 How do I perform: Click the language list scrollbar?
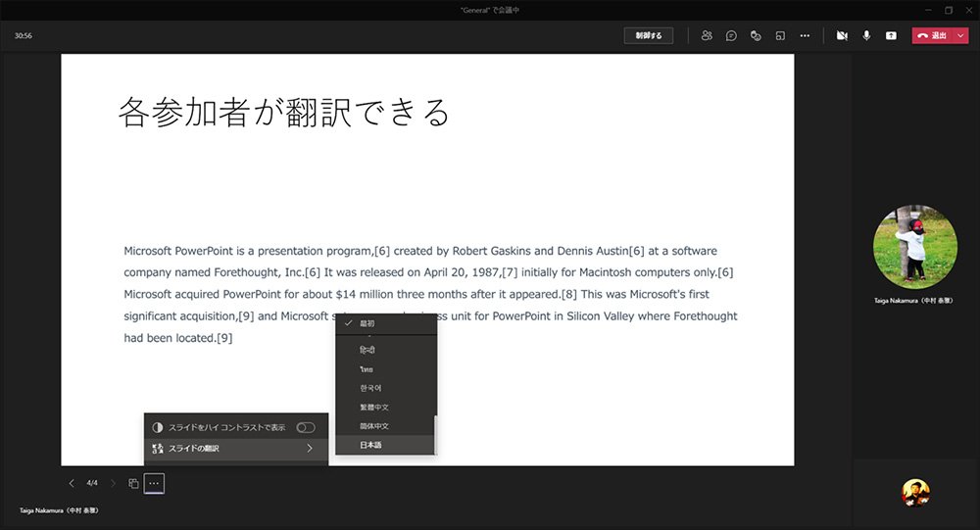pyautogui.click(x=435, y=434)
